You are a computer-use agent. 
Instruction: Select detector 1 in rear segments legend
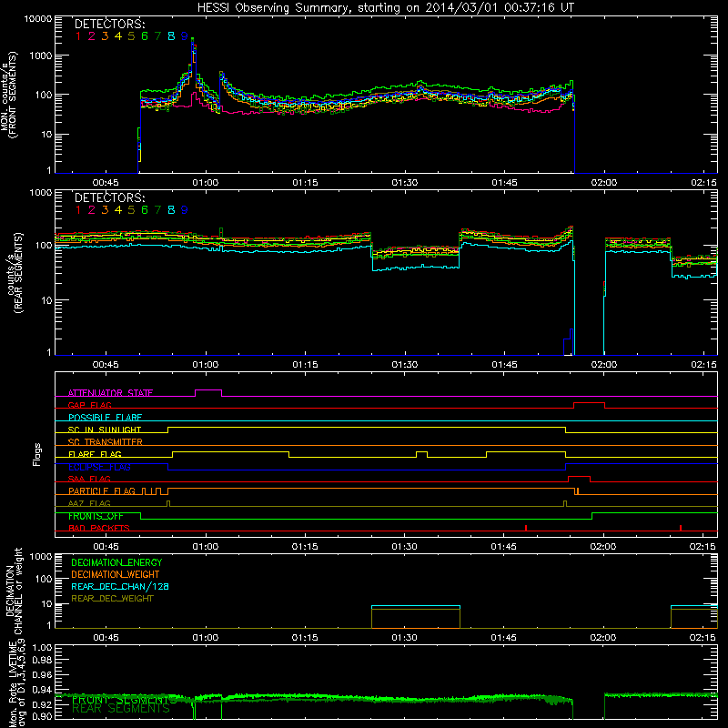click(x=78, y=210)
